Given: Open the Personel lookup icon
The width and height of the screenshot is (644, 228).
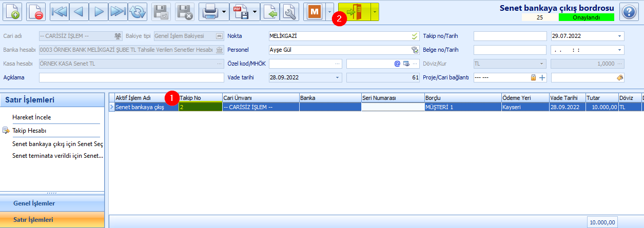Looking at the screenshot, I should point(415,50).
